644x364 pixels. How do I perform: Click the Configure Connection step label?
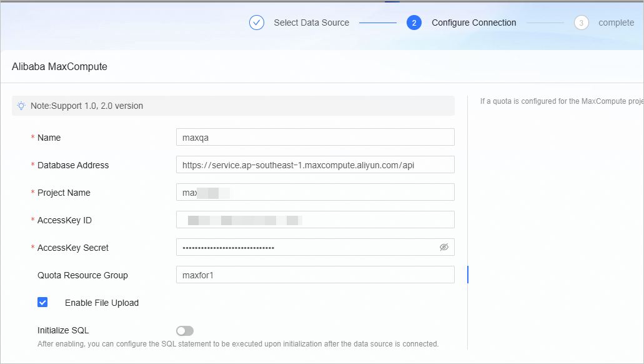[x=474, y=23]
